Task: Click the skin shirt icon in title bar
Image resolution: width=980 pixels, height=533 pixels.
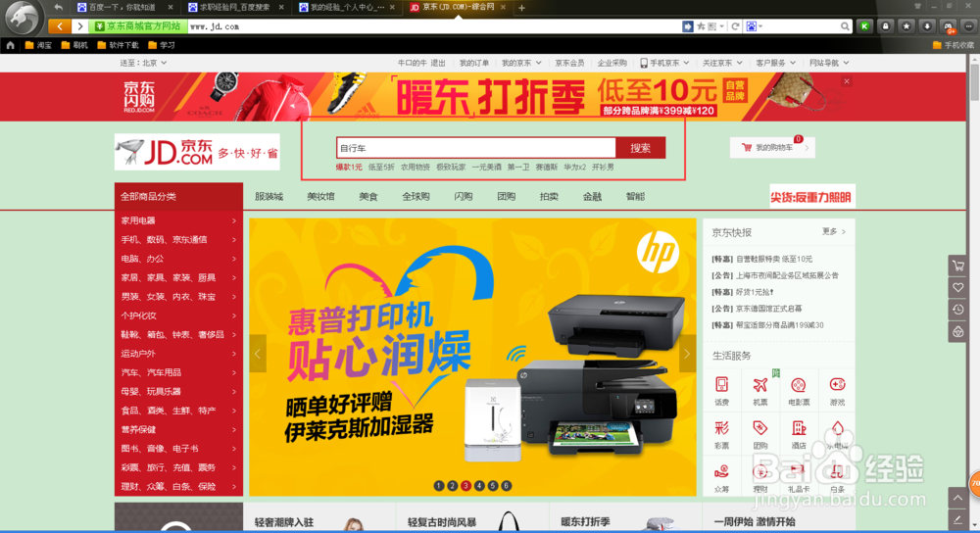Action: tap(917, 6)
